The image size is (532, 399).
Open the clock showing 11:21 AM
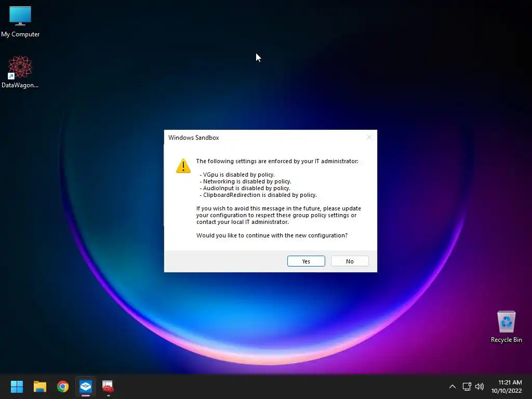[x=507, y=387]
